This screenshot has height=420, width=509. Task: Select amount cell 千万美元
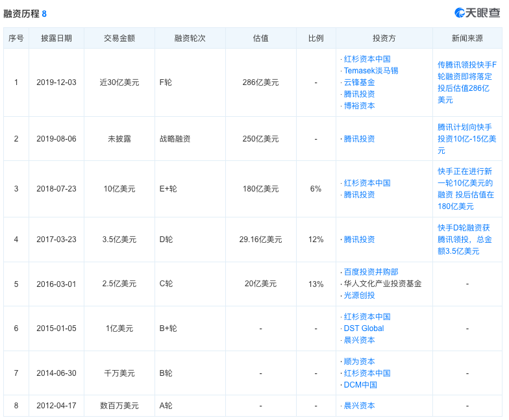point(119,373)
